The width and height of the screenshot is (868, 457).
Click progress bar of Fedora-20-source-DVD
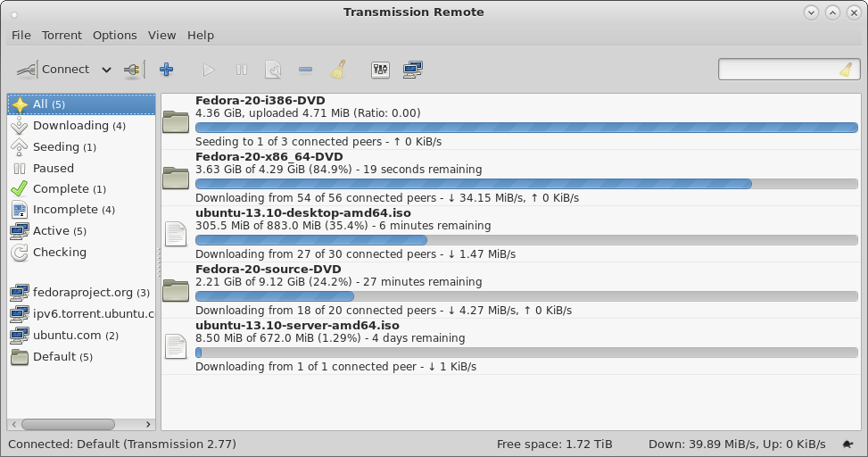(x=526, y=296)
